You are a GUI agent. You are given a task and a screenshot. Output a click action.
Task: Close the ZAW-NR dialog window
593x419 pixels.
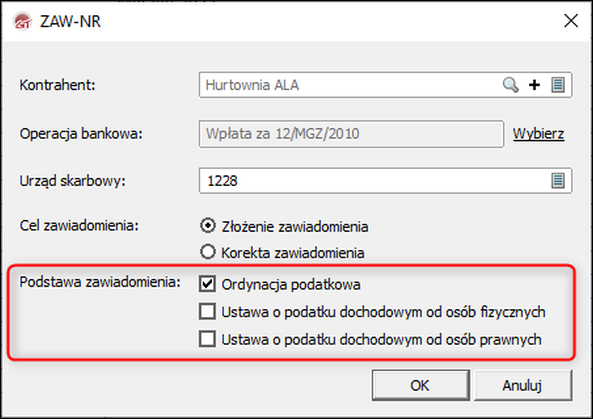(x=571, y=21)
